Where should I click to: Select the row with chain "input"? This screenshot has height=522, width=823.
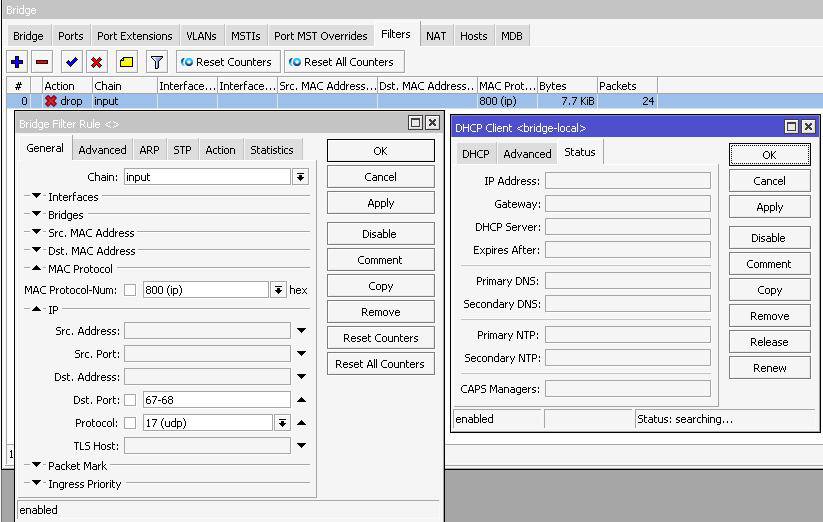point(415,101)
